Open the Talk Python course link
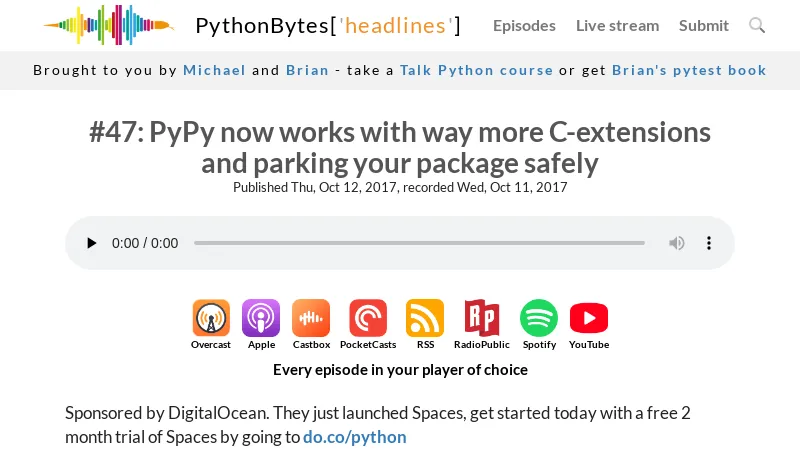The width and height of the screenshot is (800, 450). pos(476,70)
